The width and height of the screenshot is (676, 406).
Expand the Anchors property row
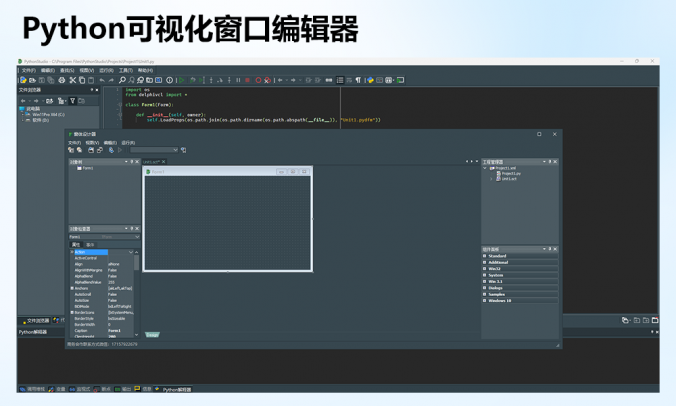coord(72,288)
